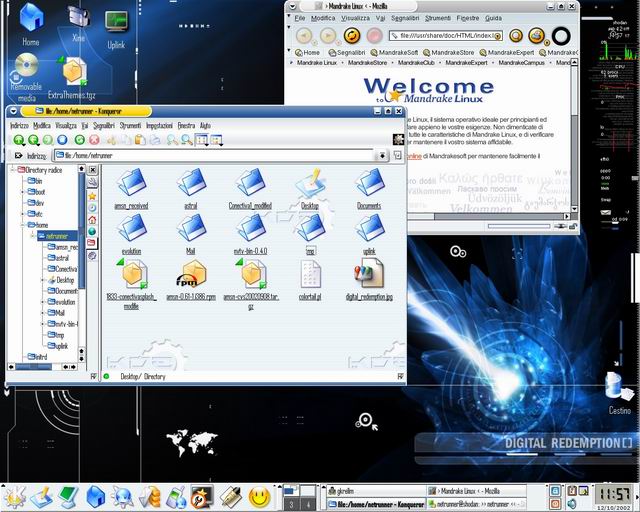The height and width of the screenshot is (512, 640).
Task: Select the ExtraThemes.tgz desktop file
Action: pos(74,78)
